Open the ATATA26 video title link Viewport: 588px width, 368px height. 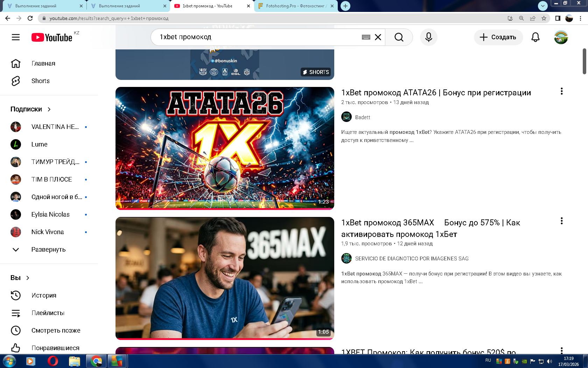[436, 93]
